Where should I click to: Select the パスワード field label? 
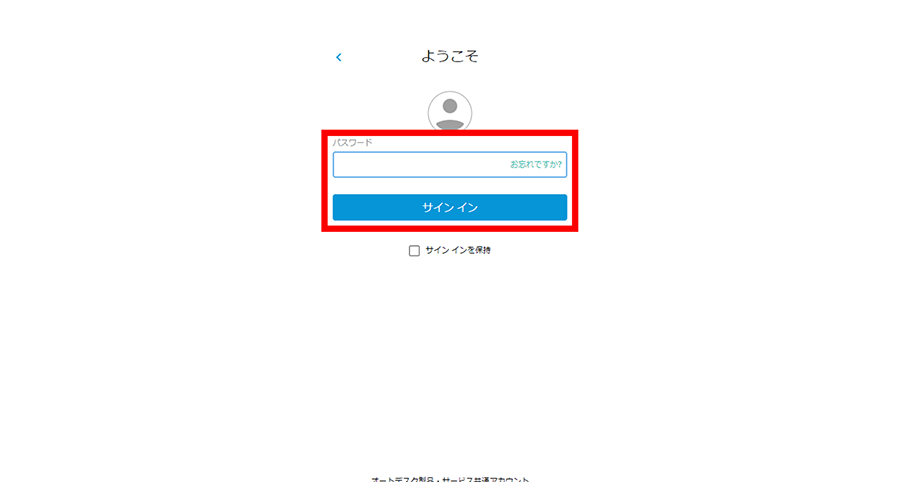pos(352,142)
